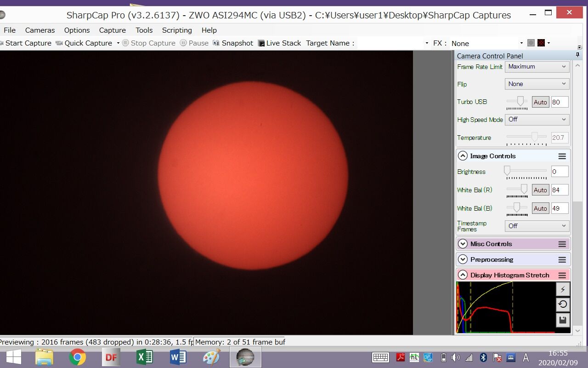
Task: Toggle Auto for Turbo USB
Action: 540,102
